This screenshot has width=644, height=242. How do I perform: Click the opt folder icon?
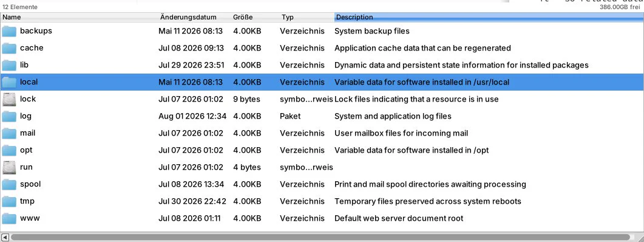point(9,150)
